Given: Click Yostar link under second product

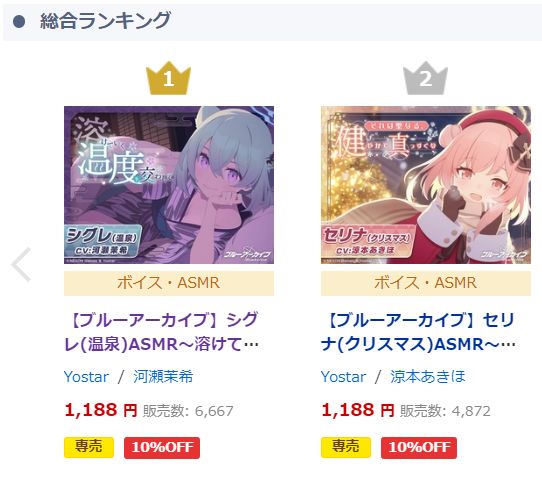Looking at the screenshot, I should click(343, 377).
